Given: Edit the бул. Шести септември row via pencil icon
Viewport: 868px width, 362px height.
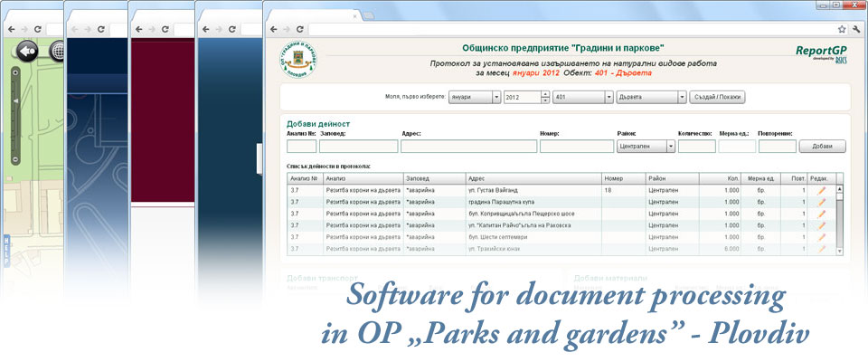Looking at the screenshot, I should 822,237.
